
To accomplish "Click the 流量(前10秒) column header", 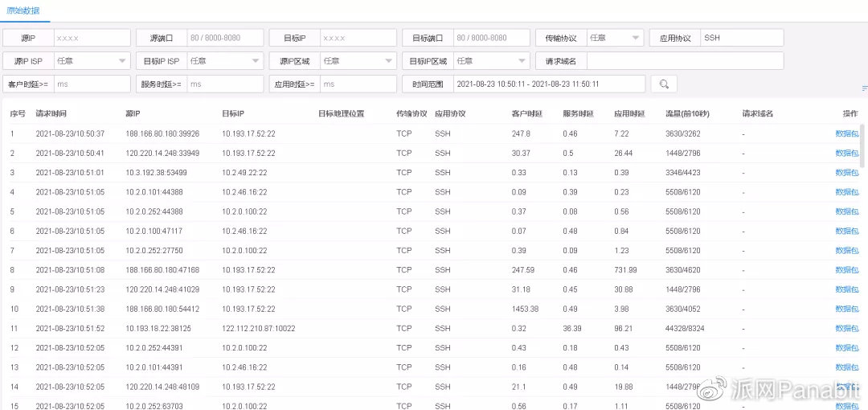I will coord(687,113).
